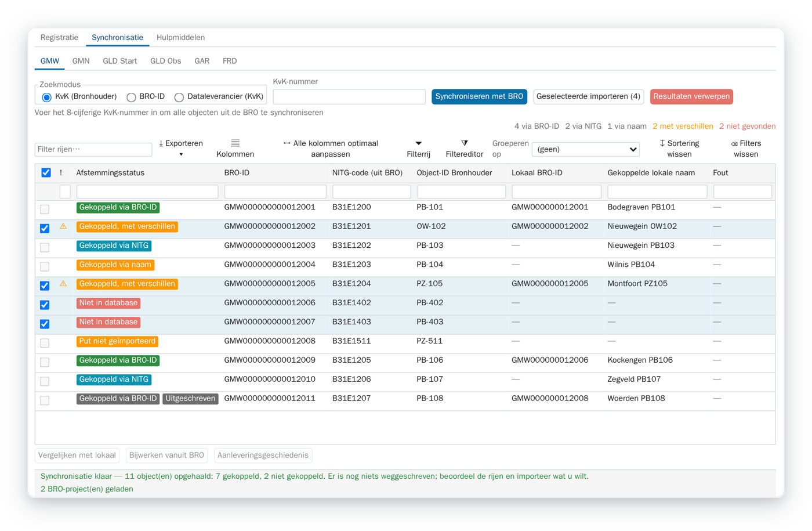Viewport: 812px width, 531px height.
Task: Focus the KvK-nummer input field
Action: click(x=349, y=96)
